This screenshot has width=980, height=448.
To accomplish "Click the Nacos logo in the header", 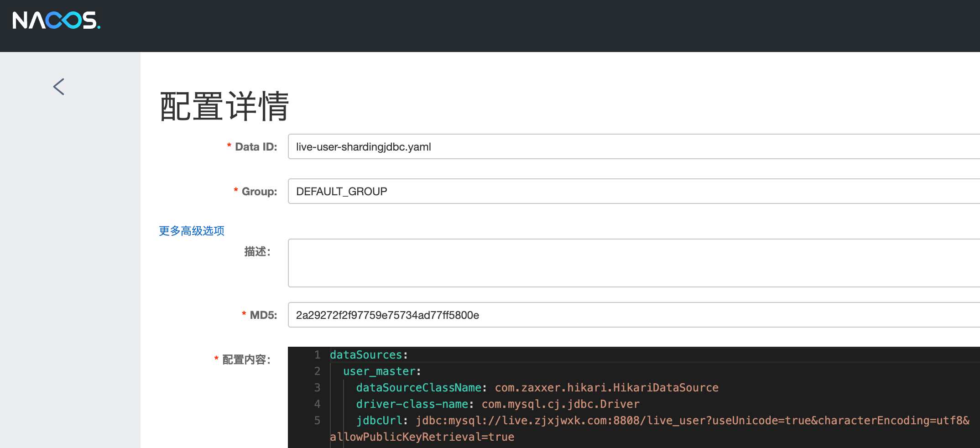I will pos(57,21).
